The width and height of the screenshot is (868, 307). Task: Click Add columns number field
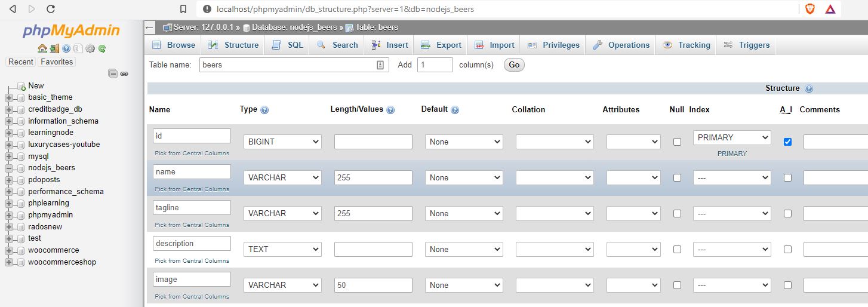(435, 65)
